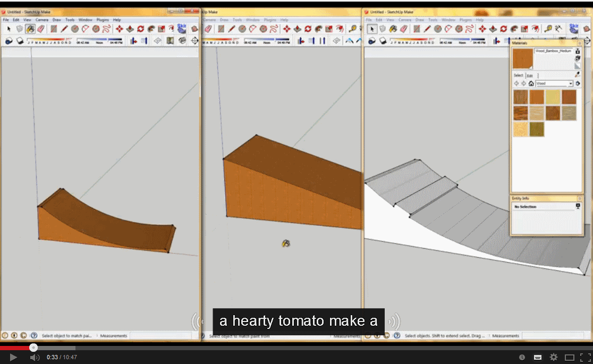Click the shadow time slider in left window
The width and height of the screenshot is (593, 364).
point(99,40)
